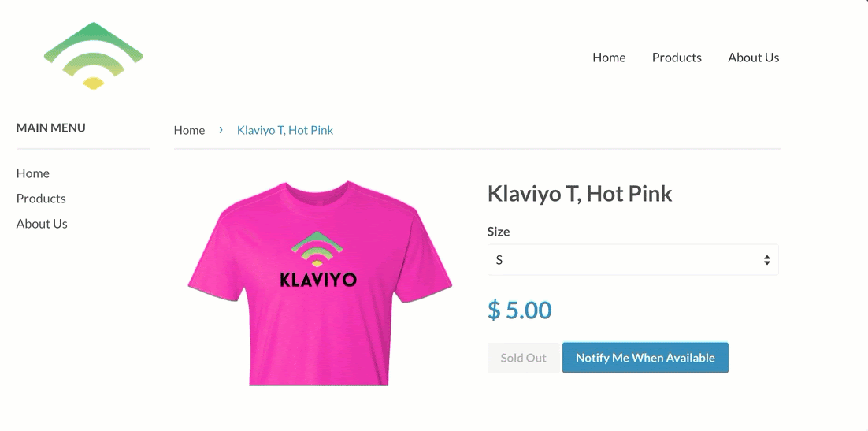Click the breadcrumb chevron separator icon
The width and height of the screenshot is (868, 431).
tap(221, 130)
